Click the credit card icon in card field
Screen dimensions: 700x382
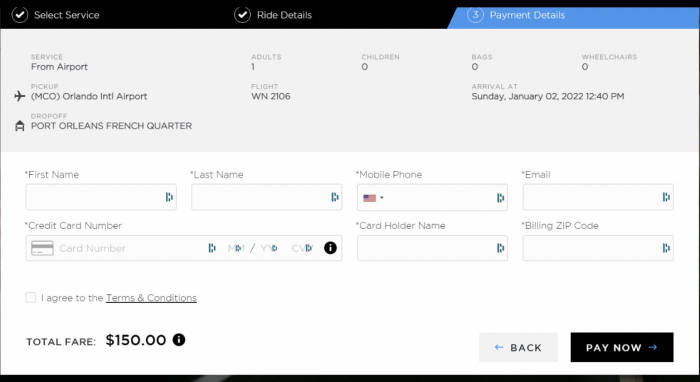point(42,248)
